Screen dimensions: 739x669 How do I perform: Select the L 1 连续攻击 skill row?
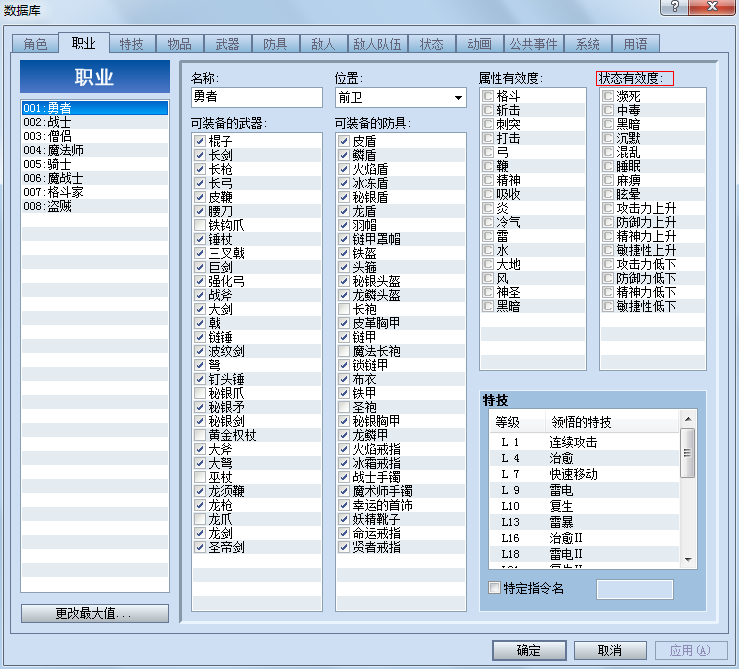point(584,442)
